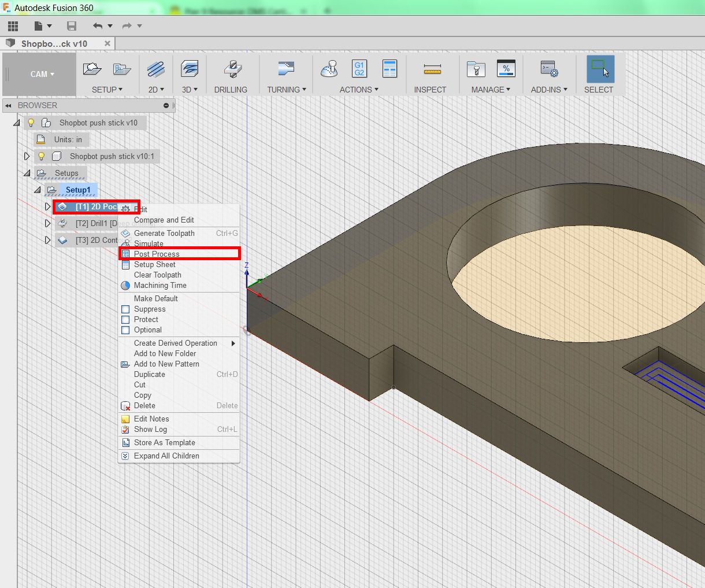
Task: Close the Shopbo...ck v10 document tab
Action: [x=107, y=43]
